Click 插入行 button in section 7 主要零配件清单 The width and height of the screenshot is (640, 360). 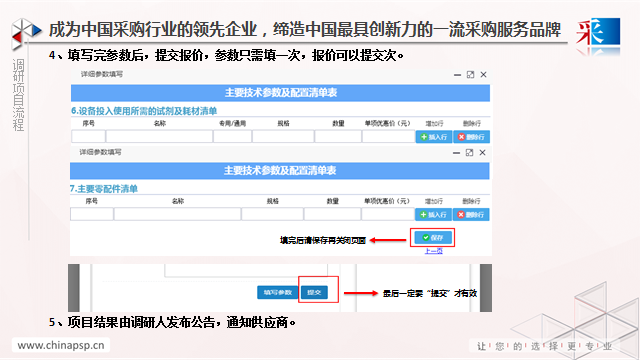click(433, 215)
